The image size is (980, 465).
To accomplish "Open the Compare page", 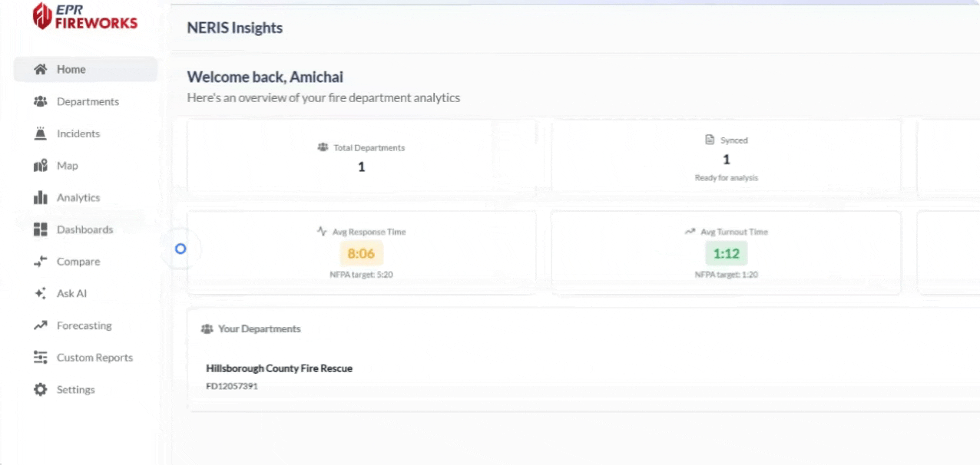I will (x=85, y=262).
